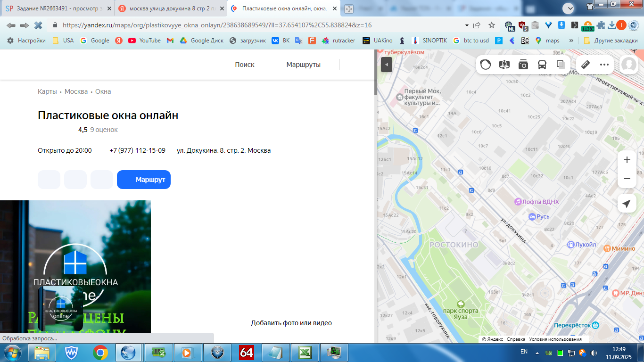The width and height of the screenshot is (644, 362).
Task: Open the rutracker bookmark
Action: click(x=339, y=41)
